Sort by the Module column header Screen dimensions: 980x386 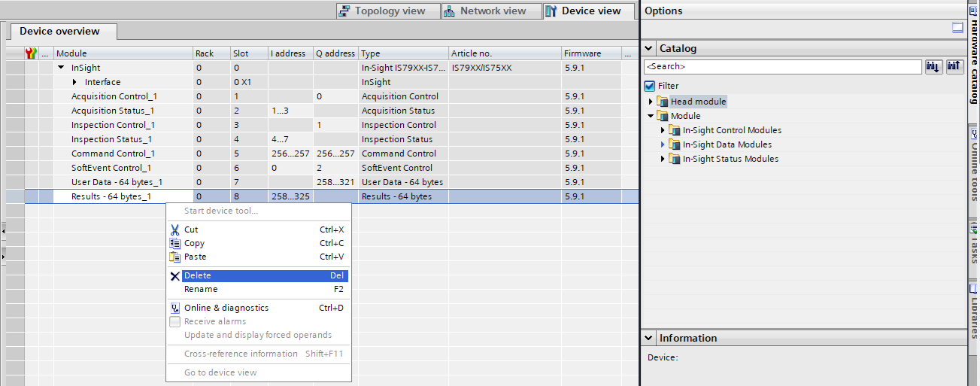[123, 53]
